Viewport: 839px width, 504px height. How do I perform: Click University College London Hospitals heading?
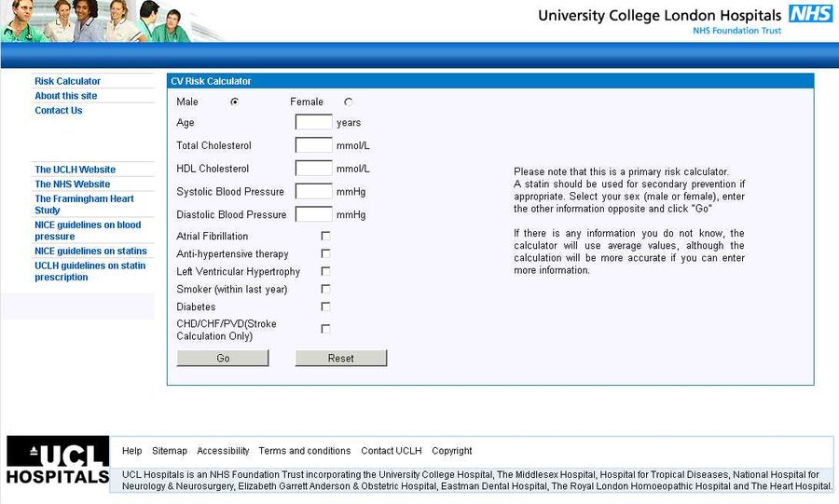pyautogui.click(x=659, y=16)
